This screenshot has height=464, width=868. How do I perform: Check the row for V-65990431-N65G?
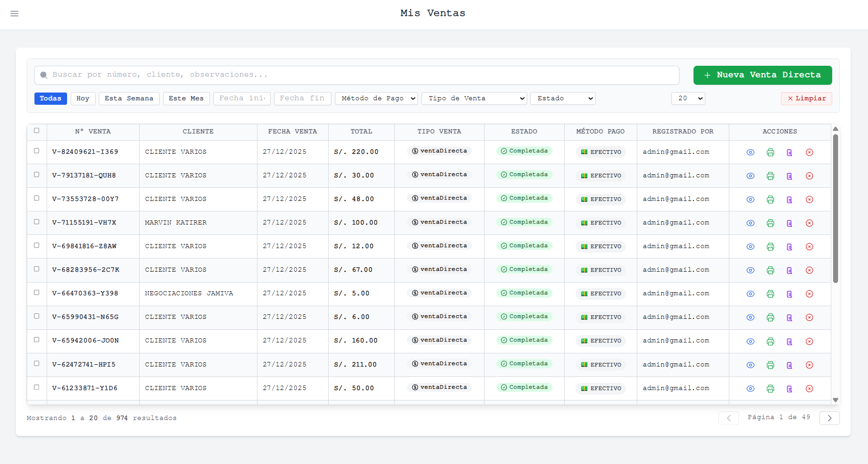(37, 316)
